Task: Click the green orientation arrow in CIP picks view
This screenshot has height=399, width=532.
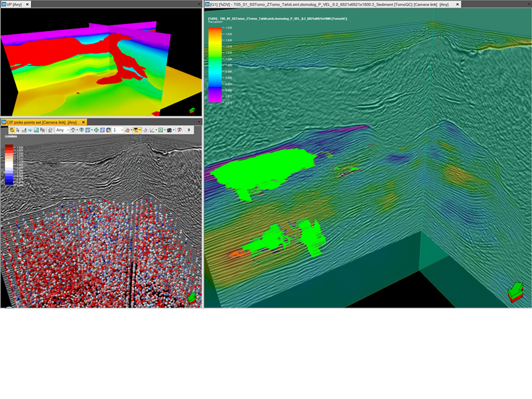Action: pos(192,298)
